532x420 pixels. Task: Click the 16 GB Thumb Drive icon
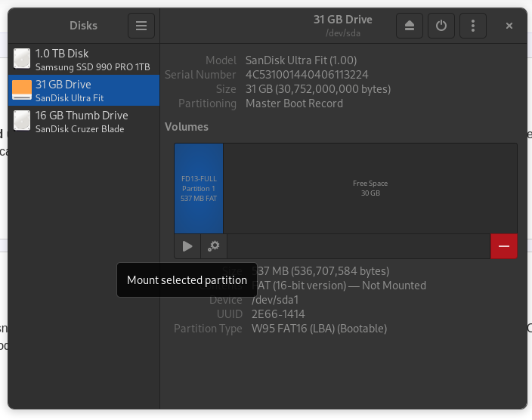click(x=22, y=120)
